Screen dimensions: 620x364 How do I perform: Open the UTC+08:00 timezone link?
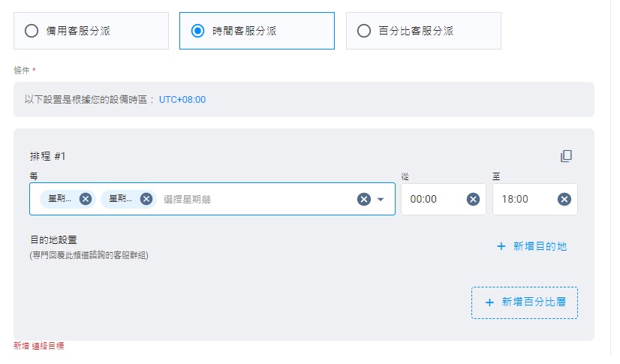click(182, 99)
